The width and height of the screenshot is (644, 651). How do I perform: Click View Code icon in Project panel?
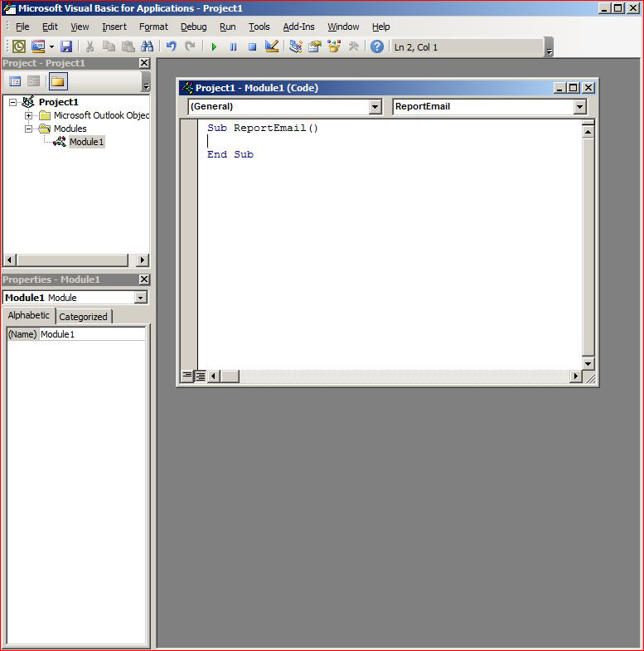(15, 81)
